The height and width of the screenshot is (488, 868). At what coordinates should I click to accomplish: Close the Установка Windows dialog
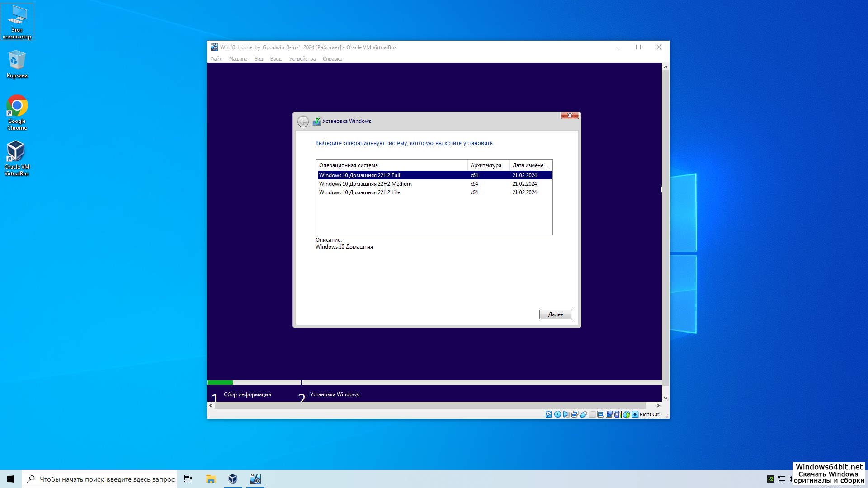[570, 116]
